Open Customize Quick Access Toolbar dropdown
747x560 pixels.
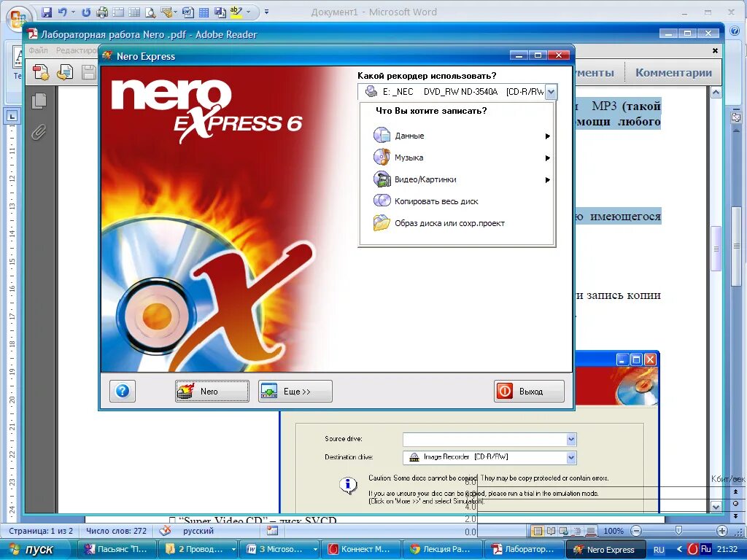pyautogui.click(x=266, y=12)
